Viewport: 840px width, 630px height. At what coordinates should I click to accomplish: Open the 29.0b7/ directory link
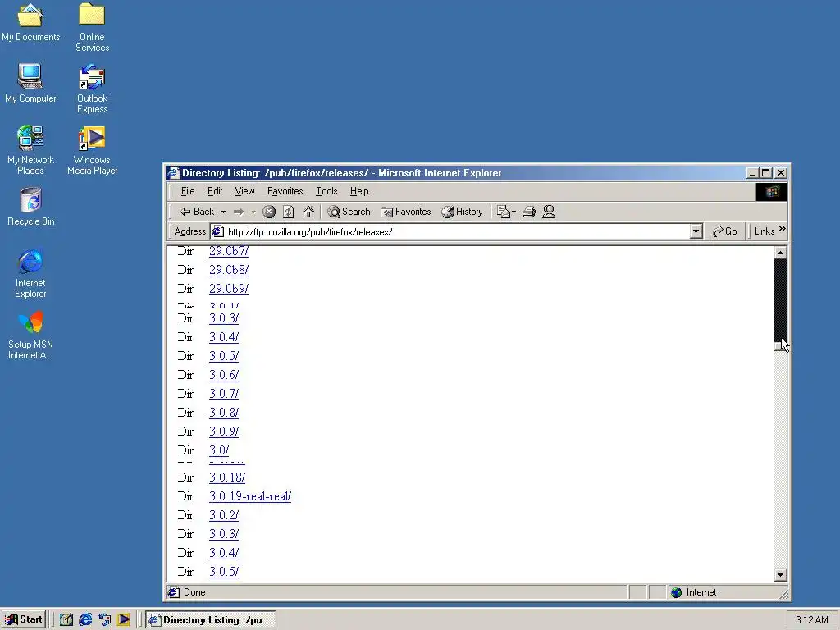(x=229, y=251)
